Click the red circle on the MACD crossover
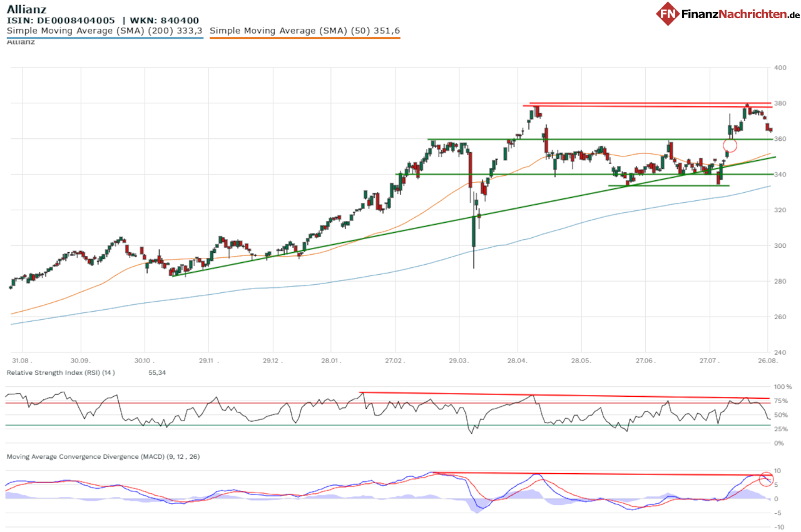The width and height of the screenshot is (801, 532). (x=766, y=479)
